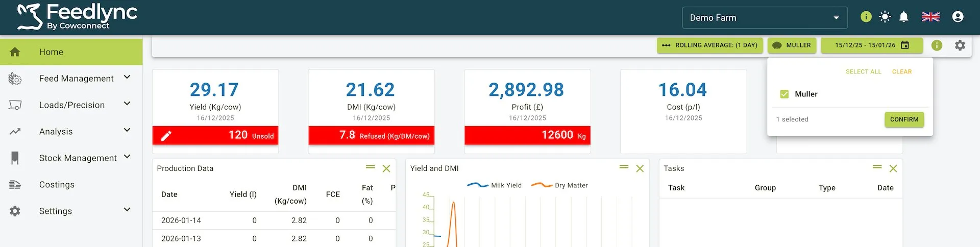980x247 pixels.
Task: Click the 1 selected label
Action: pos(792,119)
